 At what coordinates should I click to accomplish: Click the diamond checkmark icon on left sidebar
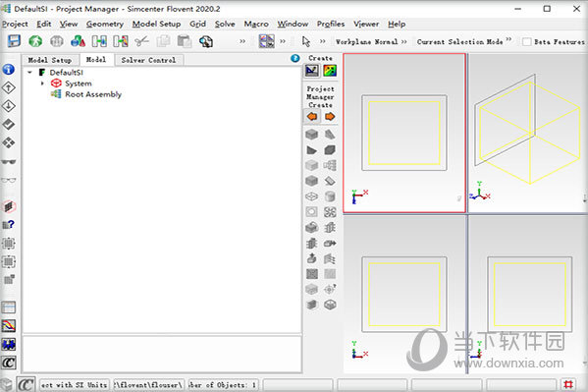pos(8,125)
